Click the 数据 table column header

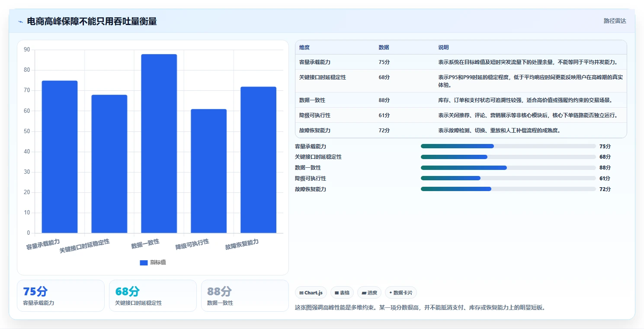(x=384, y=48)
